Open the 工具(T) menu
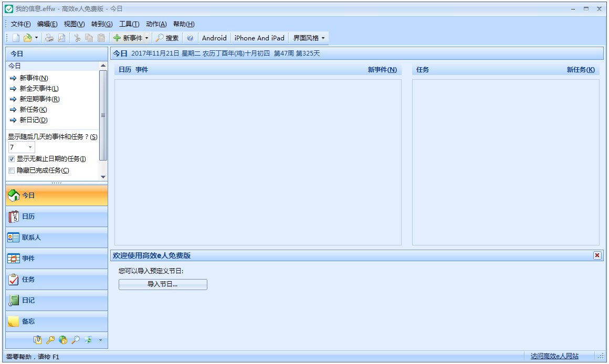 pos(129,24)
